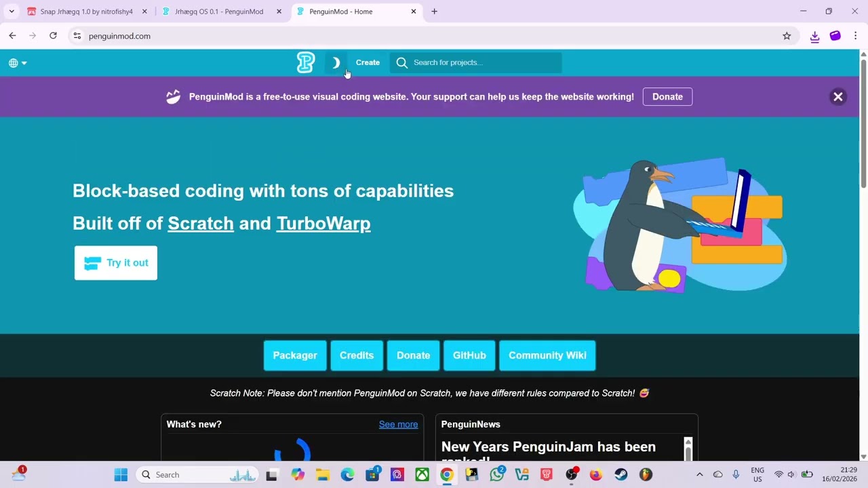Open the Credits button
The width and height of the screenshot is (868, 488).
click(357, 356)
